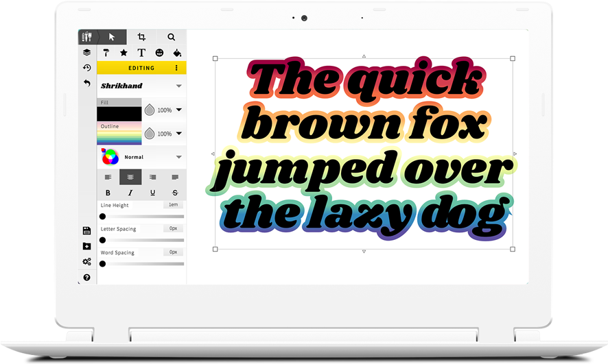Screen dimensions: 608x364
Task: Align text to the left
Action: 108,177
